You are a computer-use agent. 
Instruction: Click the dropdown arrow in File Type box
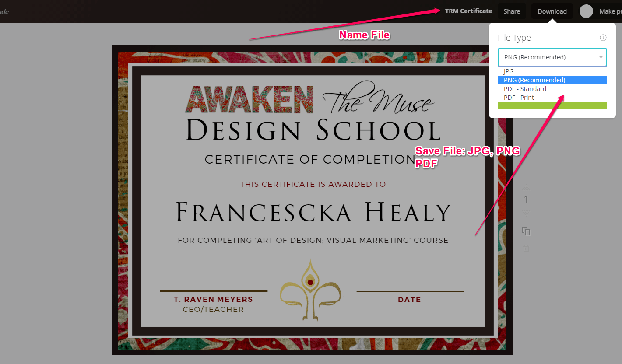click(x=601, y=57)
